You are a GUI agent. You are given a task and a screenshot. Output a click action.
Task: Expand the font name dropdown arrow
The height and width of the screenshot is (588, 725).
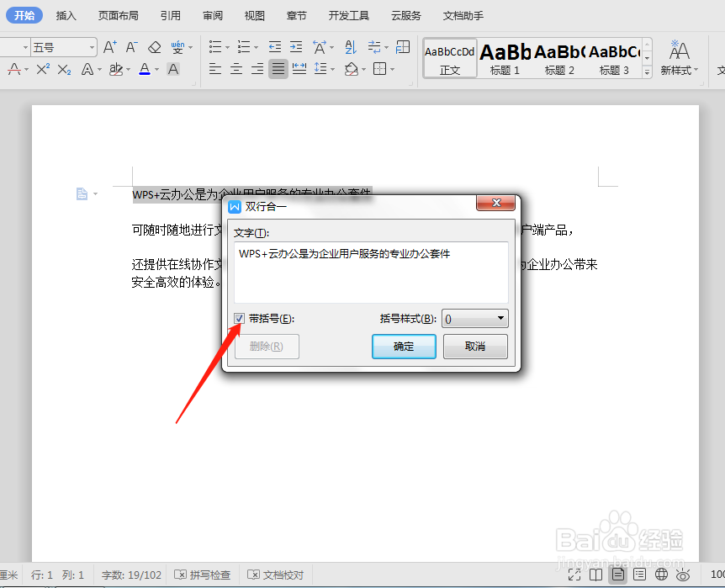coord(25,47)
